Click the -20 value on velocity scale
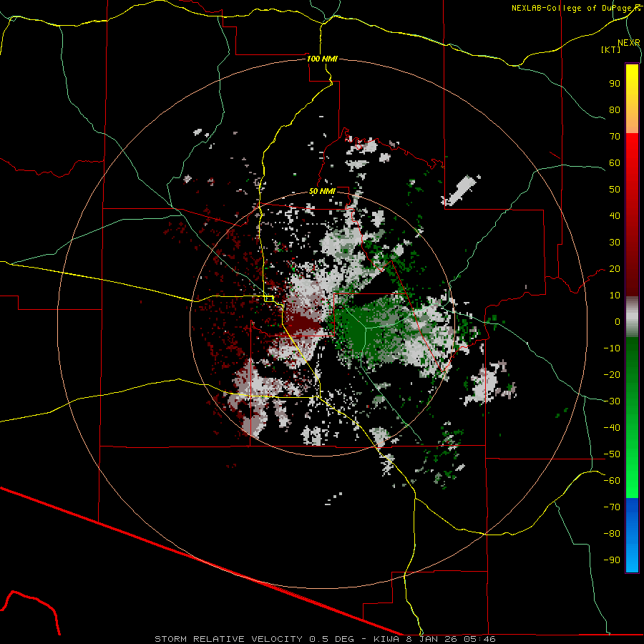Image resolution: width=644 pixels, height=644 pixels. pos(612,375)
